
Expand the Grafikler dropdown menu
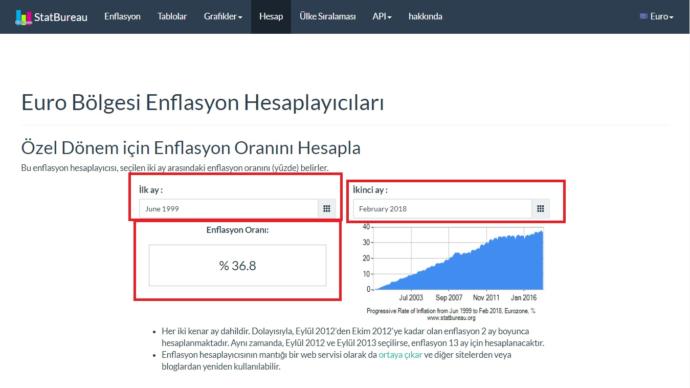(223, 16)
